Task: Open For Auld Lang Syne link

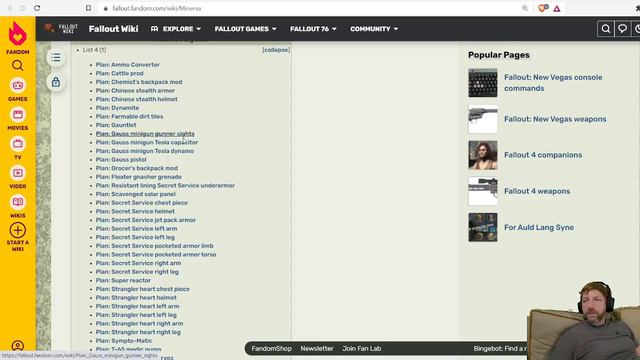Action: pyautogui.click(x=539, y=227)
